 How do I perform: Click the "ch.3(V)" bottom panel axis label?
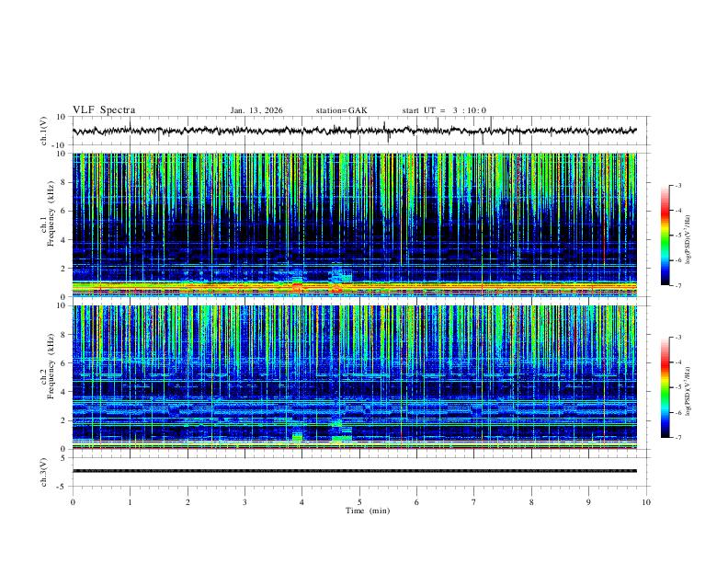pos(44,473)
